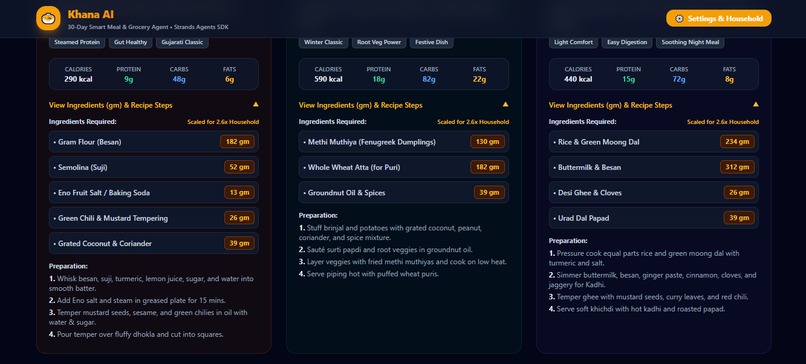
Task: Click the 234 gm quantity badge
Action: coord(737,141)
